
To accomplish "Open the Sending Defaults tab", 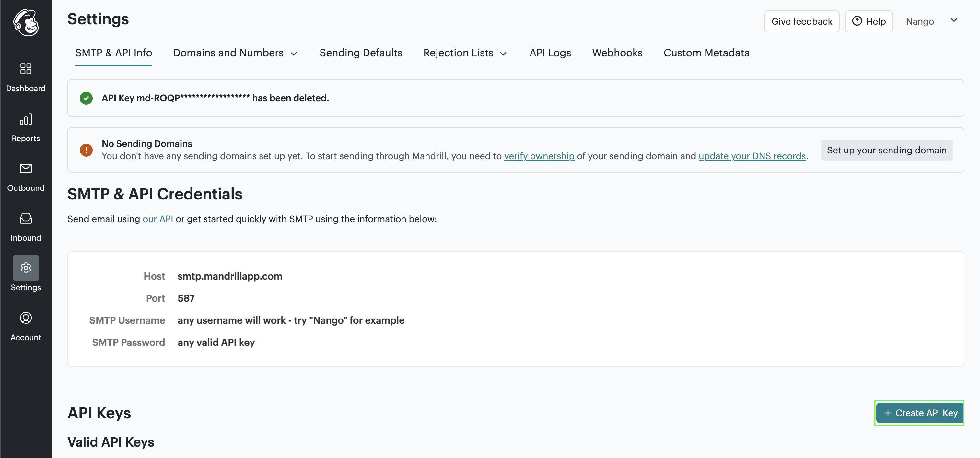I will [361, 53].
